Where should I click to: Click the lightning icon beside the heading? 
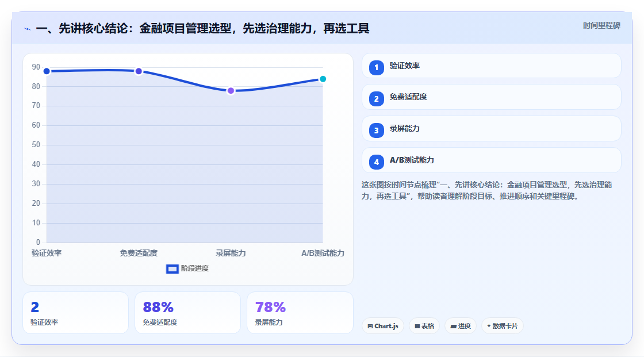tap(28, 29)
